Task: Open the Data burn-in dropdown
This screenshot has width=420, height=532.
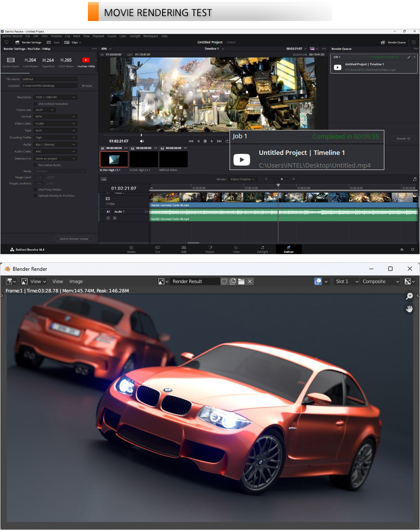Action: [55, 158]
